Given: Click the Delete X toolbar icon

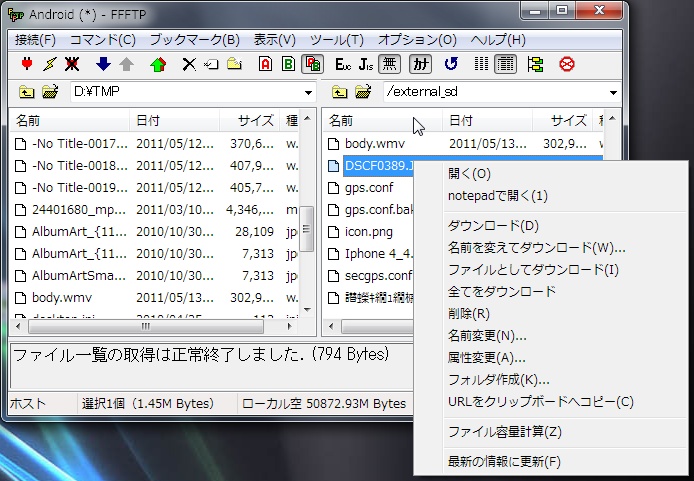Looking at the screenshot, I should 189,64.
